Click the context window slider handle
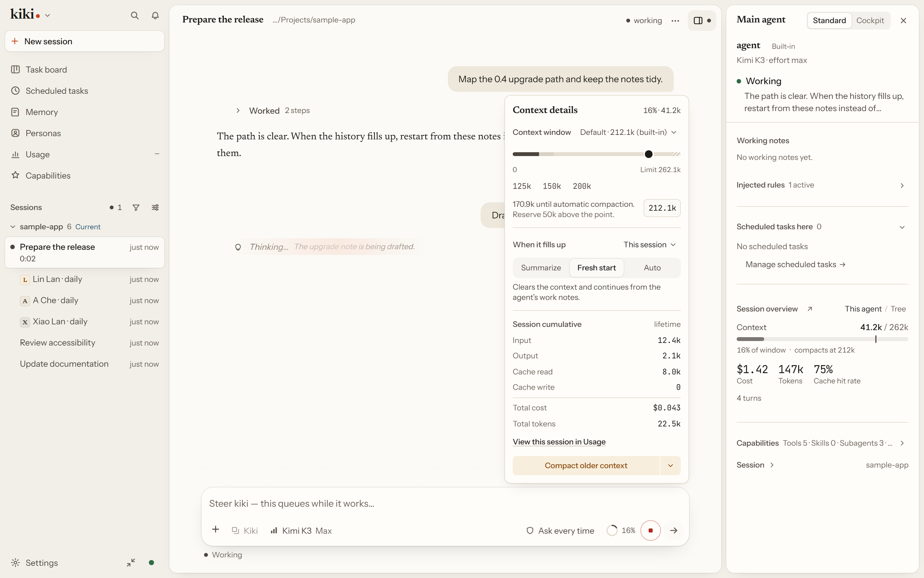Viewport: 924px width, 578px height. (648, 154)
